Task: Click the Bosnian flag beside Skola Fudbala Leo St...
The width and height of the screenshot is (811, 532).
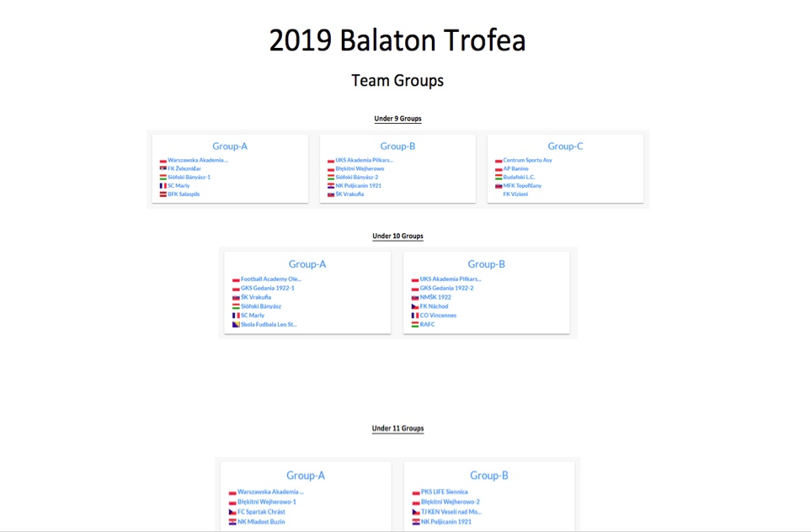Action: click(236, 325)
